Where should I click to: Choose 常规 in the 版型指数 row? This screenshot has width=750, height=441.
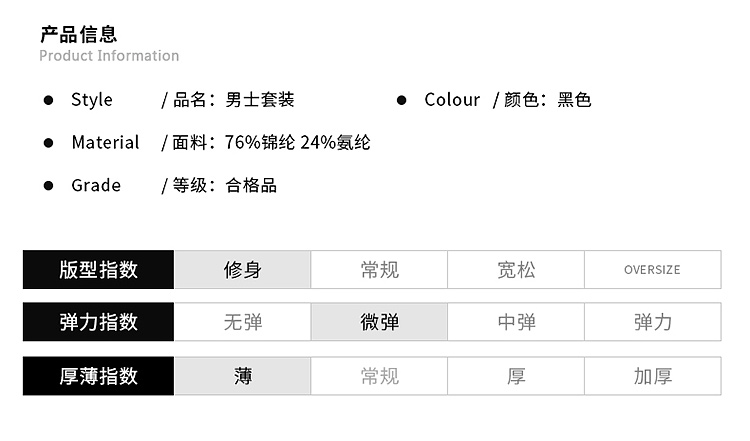pyautogui.click(x=379, y=270)
